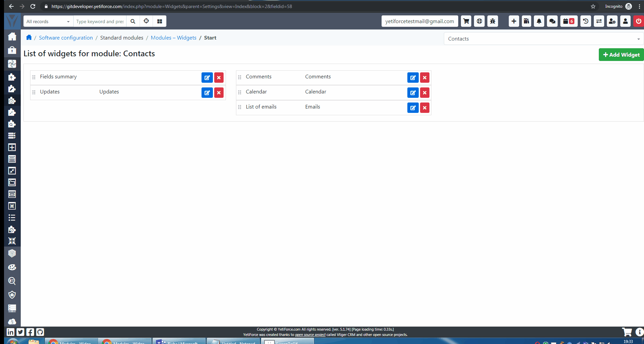
Task: Edit the Comments widget
Action: [413, 78]
